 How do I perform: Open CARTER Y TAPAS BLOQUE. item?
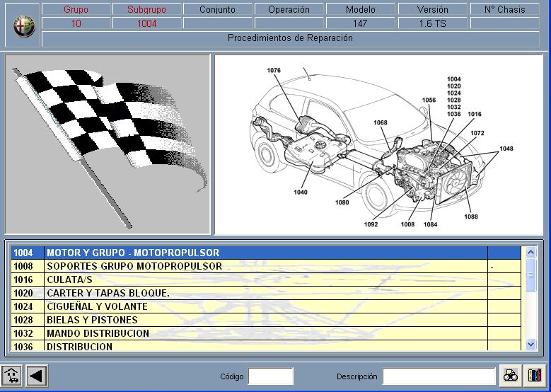tap(265, 293)
